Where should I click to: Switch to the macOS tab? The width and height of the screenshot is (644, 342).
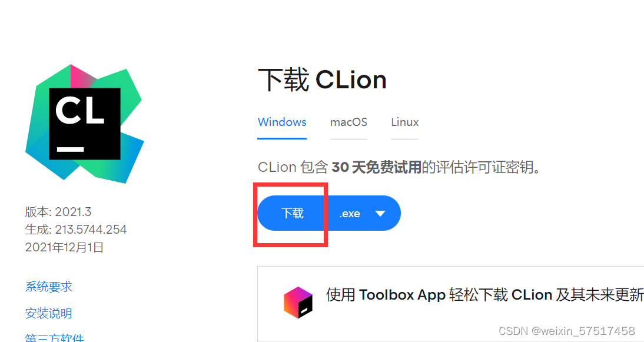(348, 122)
